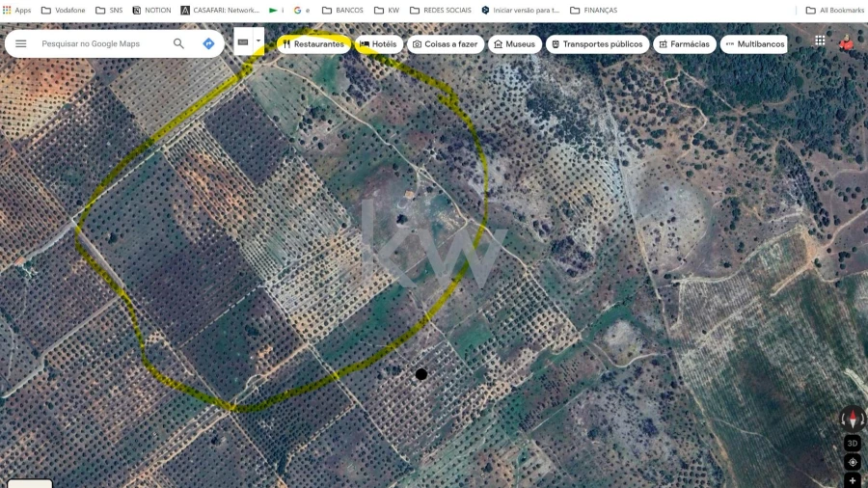Image resolution: width=868 pixels, height=488 pixels.
Task: Reset orientation using the compass
Action: [x=853, y=419]
